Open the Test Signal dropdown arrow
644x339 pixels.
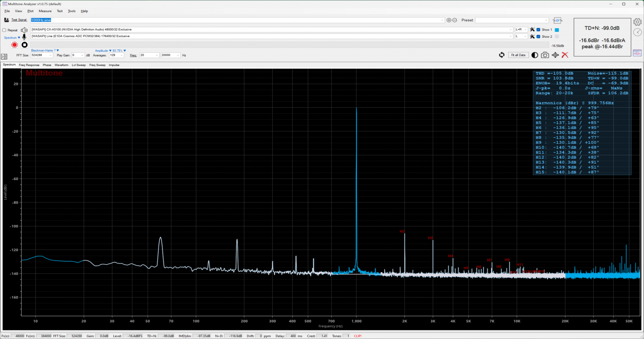pos(442,20)
